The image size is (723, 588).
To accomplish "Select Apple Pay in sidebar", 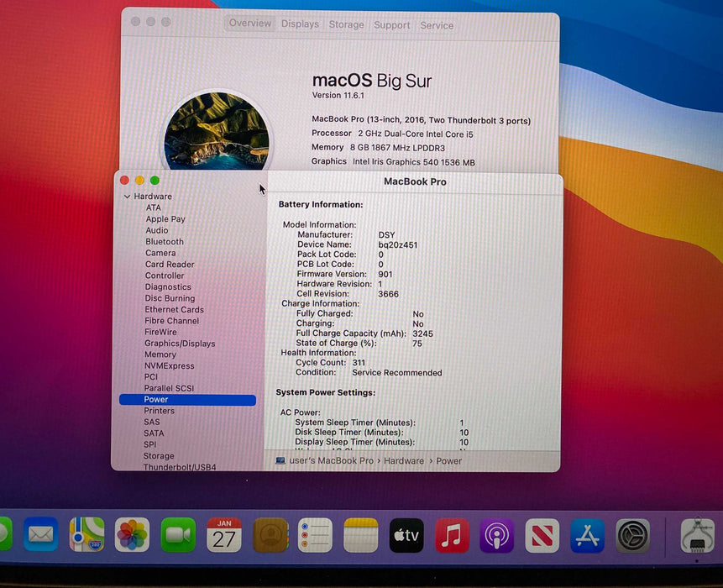I will point(165,219).
